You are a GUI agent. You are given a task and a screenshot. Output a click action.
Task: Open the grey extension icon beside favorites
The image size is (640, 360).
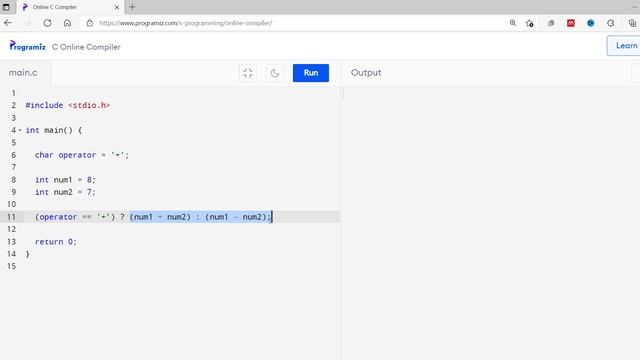coord(551,23)
